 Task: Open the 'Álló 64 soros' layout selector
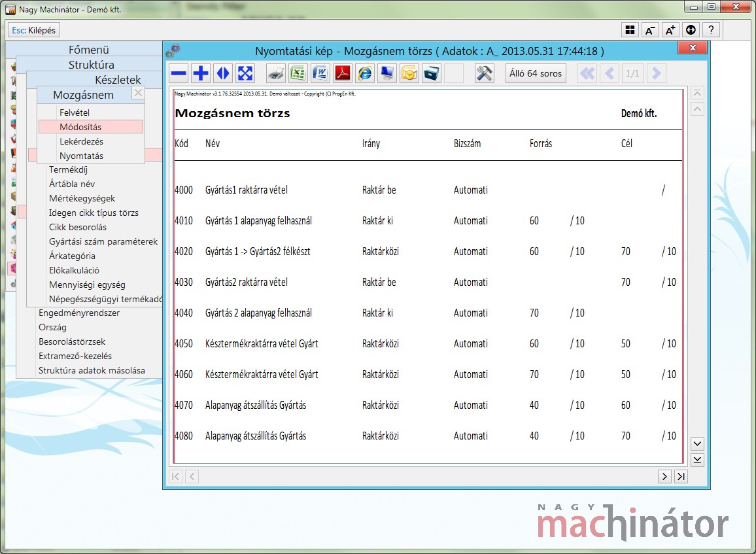(535, 73)
